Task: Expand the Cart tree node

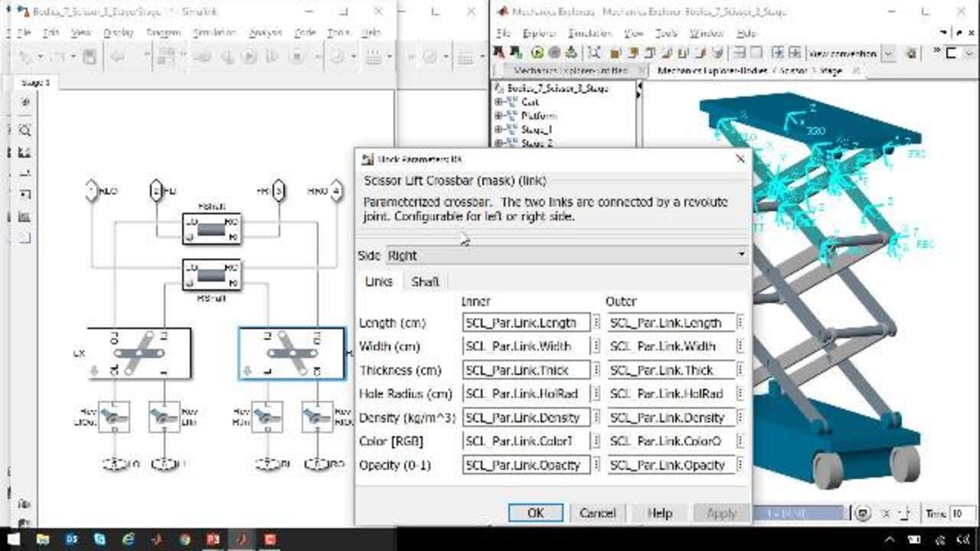Action: click(498, 102)
